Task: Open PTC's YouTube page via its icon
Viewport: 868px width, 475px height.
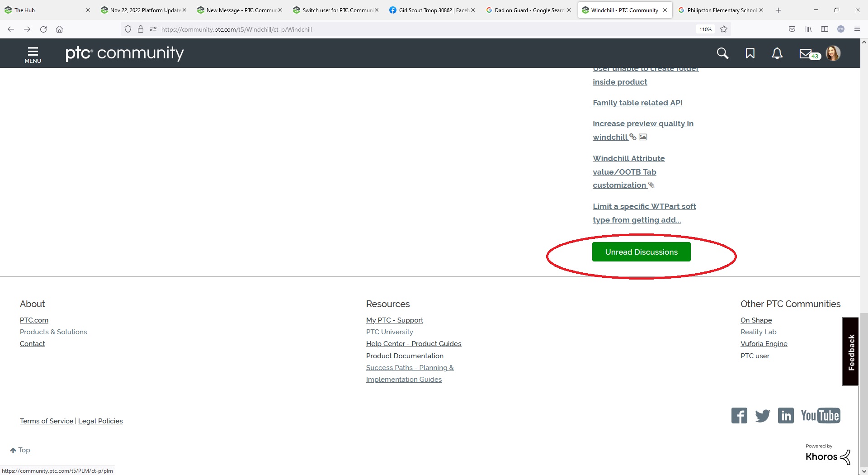Action: coord(821,415)
